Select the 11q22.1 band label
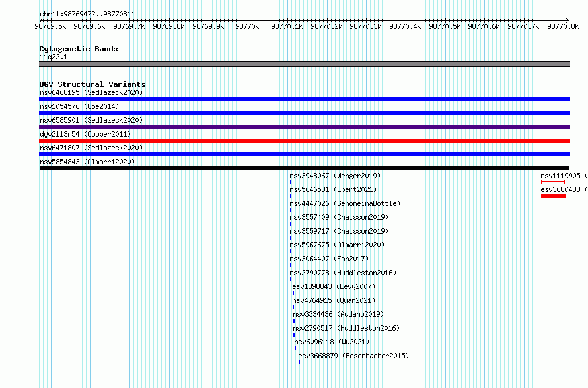This screenshot has width=588, height=388. tap(54, 57)
